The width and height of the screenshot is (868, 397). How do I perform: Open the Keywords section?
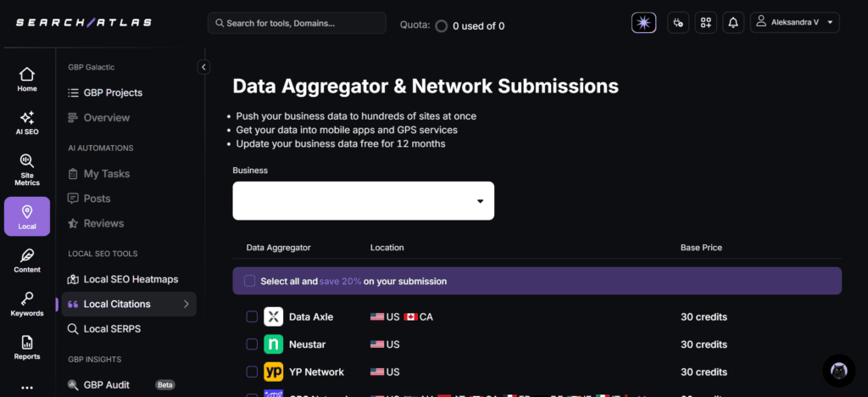click(x=26, y=304)
